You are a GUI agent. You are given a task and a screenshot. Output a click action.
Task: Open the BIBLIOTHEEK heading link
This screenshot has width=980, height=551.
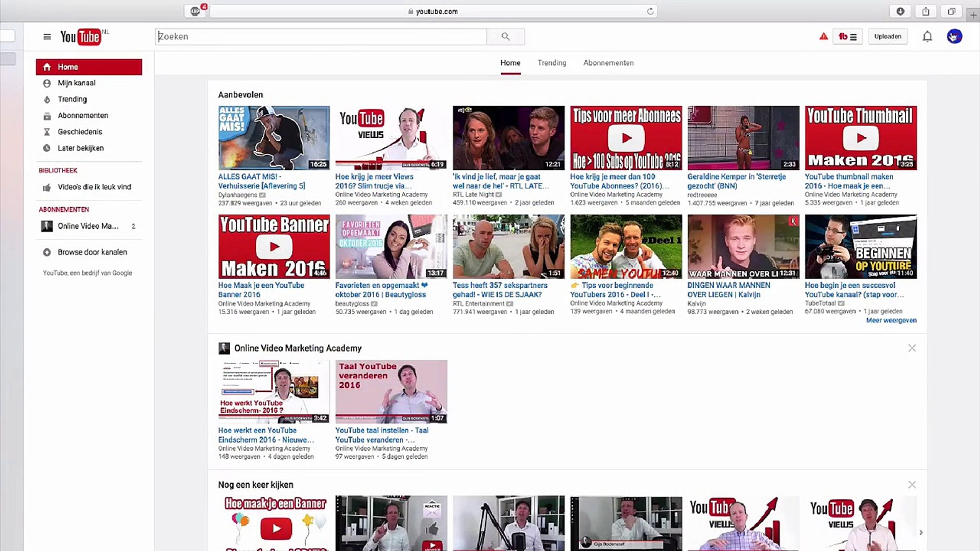[x=58, y=170]
